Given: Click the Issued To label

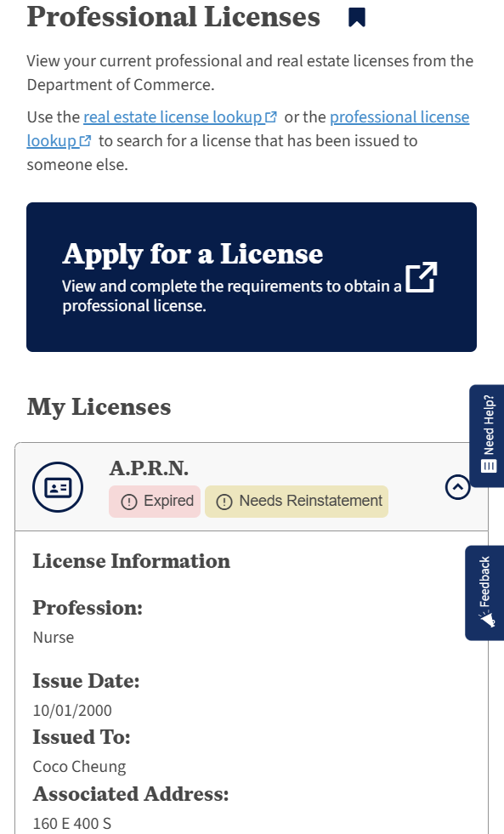Looking at the screenshot, I should tap(82, 737).
